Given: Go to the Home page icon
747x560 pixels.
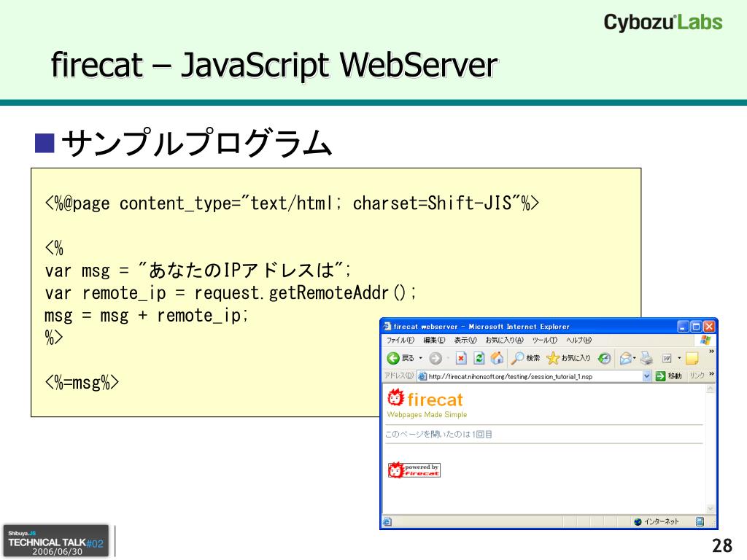Looking at the screenshot, I should [497, 358].
